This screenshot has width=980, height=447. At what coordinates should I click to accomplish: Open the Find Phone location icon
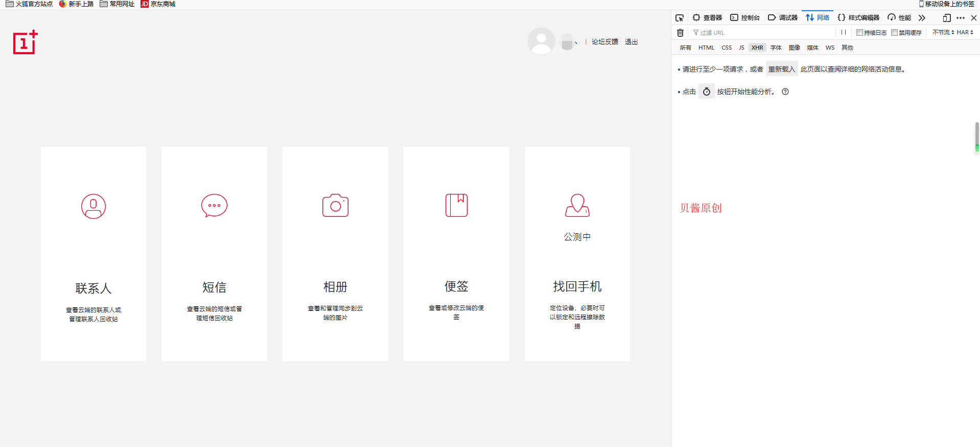coord(577,205)
